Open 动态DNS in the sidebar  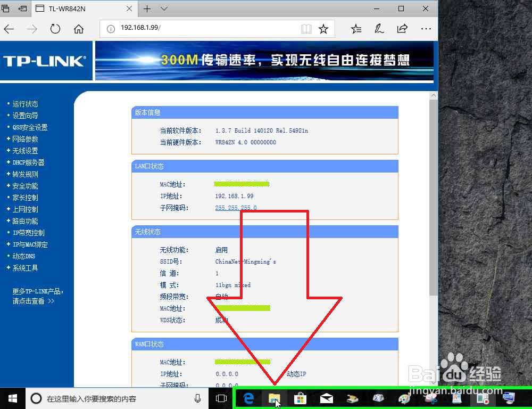coord(24,256)
